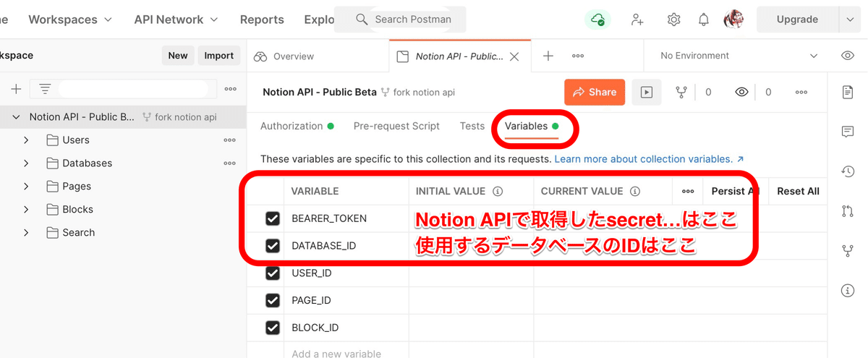868x358 pixels.
Task: Click the watch collection eye icon
Action: point(741,92)
